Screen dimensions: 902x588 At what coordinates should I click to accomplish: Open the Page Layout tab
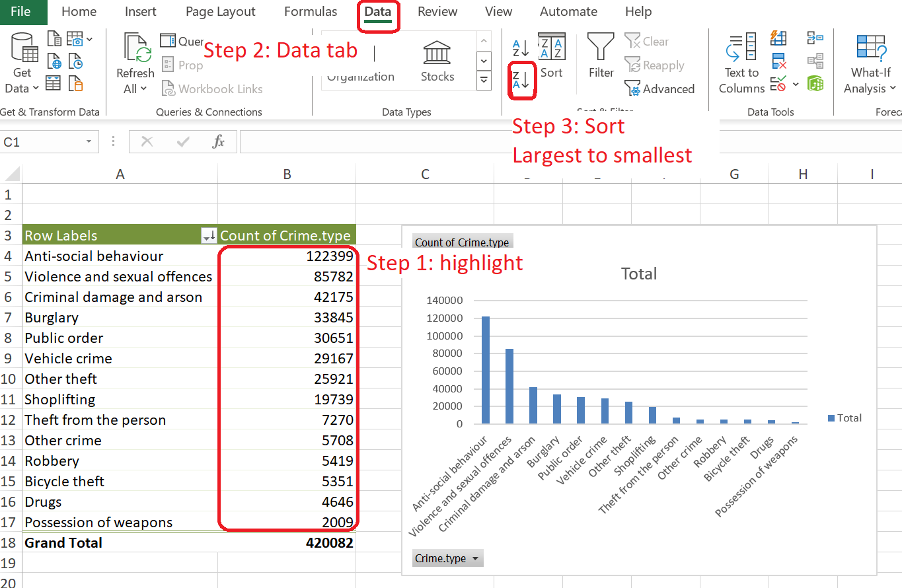point(220,12)
